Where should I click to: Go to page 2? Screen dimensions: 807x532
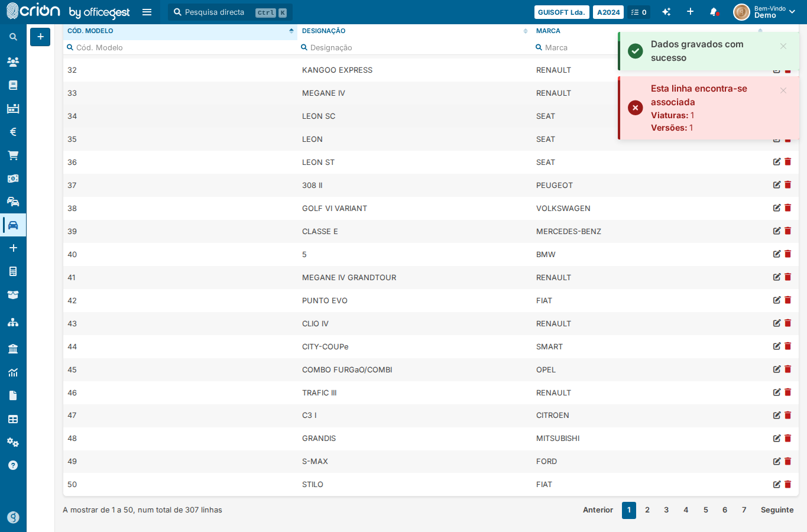pos(647,510)
